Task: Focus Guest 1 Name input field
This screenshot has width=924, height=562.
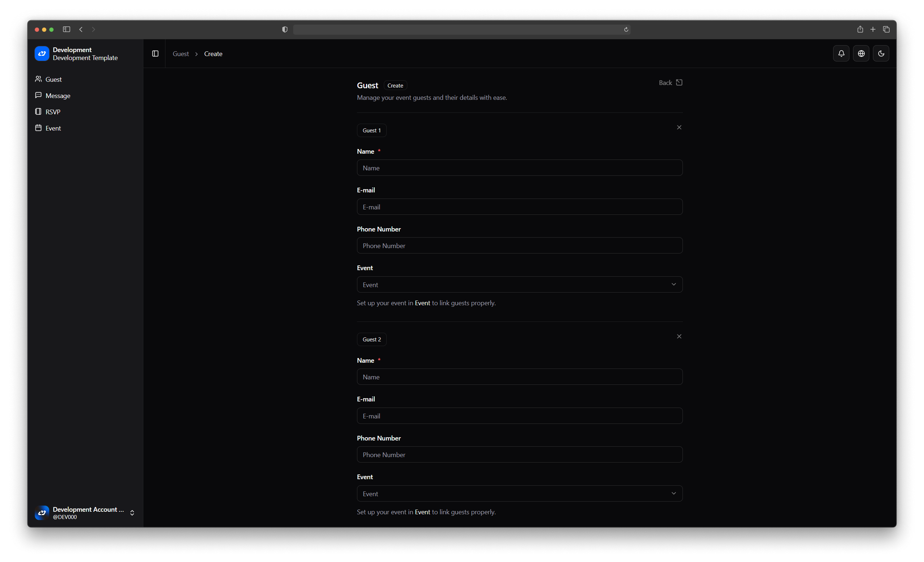Action: pos(519,168)
